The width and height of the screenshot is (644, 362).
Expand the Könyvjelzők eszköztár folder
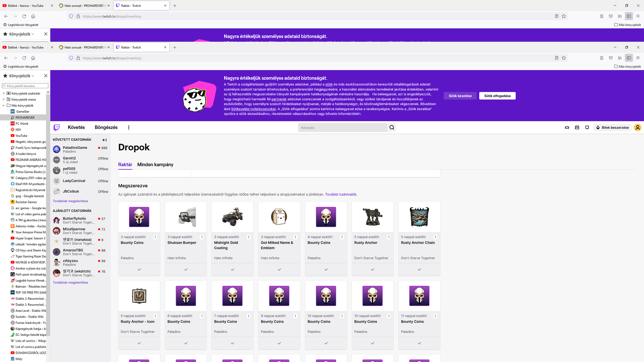coord(4,93)
